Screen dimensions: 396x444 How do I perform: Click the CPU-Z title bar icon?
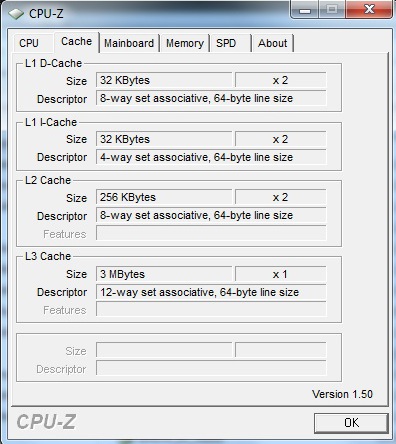click(x=16, y=14)
